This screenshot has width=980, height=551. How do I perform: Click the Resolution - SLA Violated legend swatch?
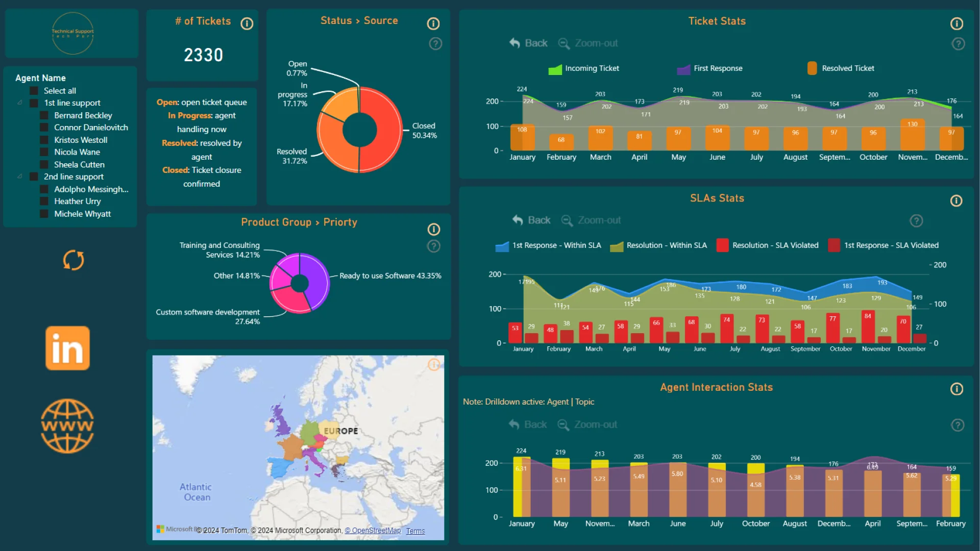point(722,245)
